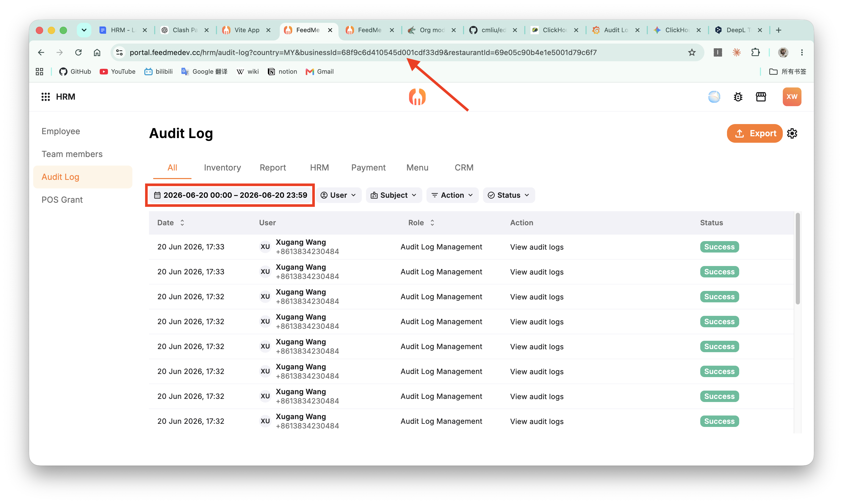Expand the Status filter dropdown
Image resolution: width=843 pixels, height=504 pixels.
pyautogui.click(x=509, y=195)
